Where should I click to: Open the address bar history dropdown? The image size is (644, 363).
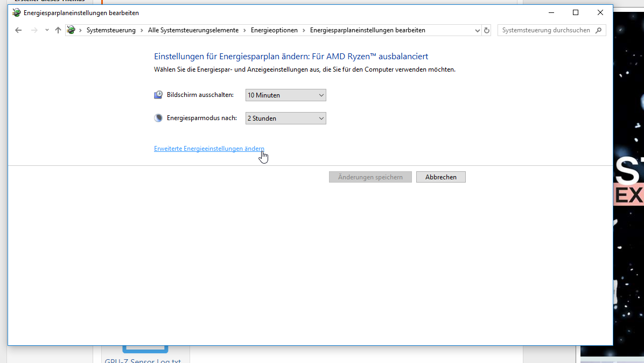(477, 30)
